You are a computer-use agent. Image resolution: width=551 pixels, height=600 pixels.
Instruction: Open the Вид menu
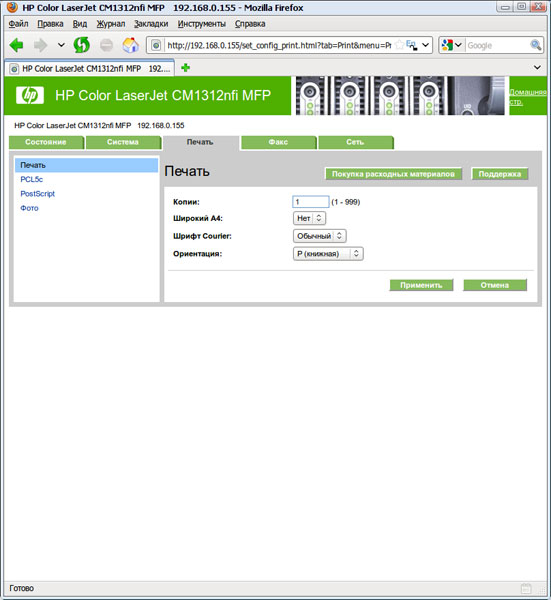(80, 24)
